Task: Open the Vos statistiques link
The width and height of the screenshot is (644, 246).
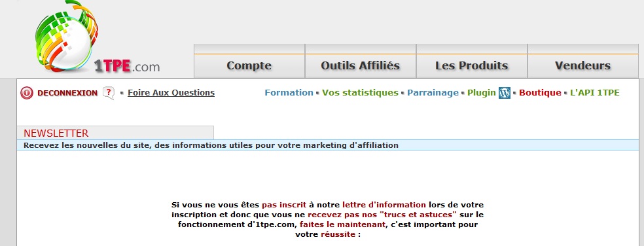Action: (x=360, y=93)
